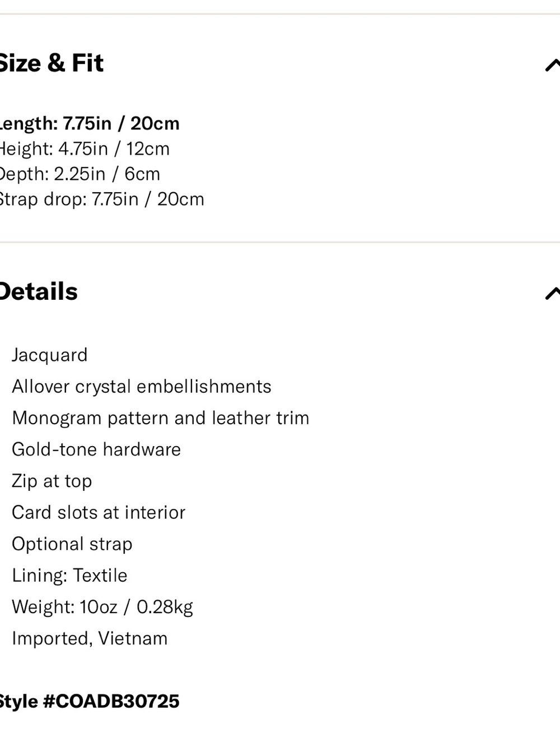
Task: Collapse the Details section chevron
Action: pyautogui.click(x=553, y=293)
